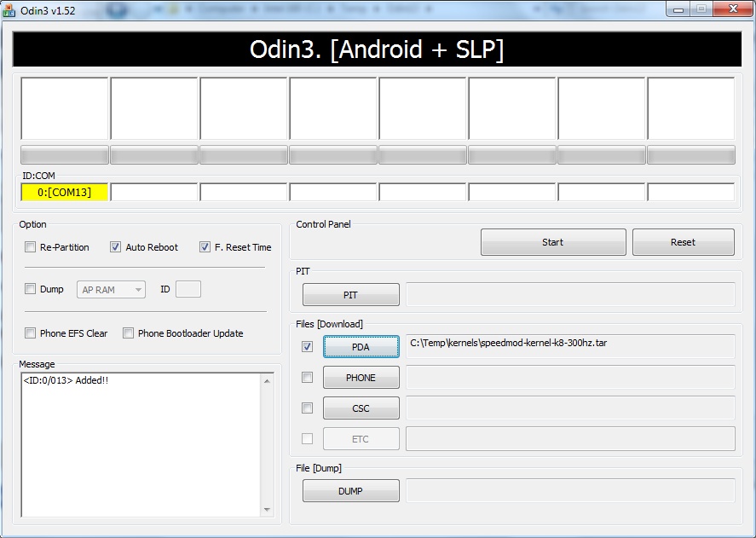Click the CSC file path field
756x538 pixels.
[x=570, y=408]
